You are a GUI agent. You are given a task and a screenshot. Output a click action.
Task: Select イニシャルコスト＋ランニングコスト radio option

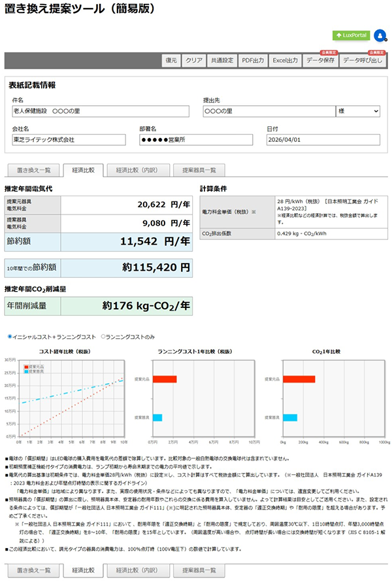9,337
